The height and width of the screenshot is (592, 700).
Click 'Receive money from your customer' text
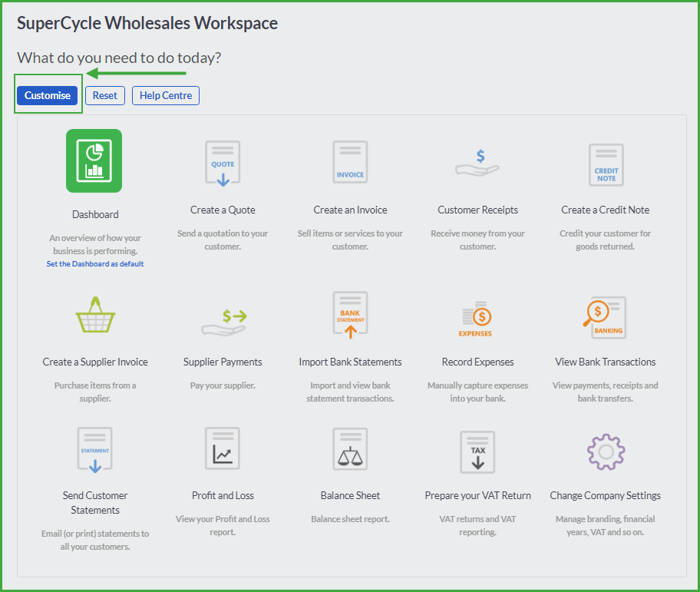(x=477, y=240)
